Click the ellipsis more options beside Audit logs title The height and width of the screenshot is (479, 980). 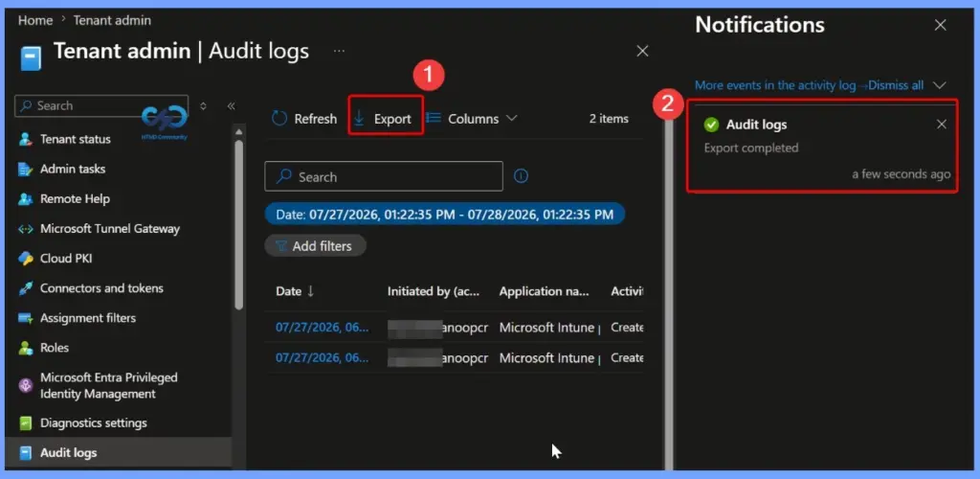tap(339, 51)
